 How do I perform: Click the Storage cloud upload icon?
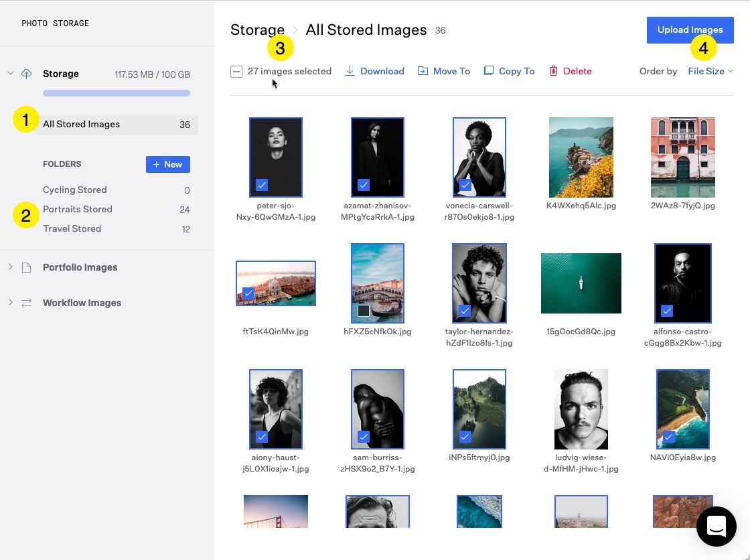27,74
